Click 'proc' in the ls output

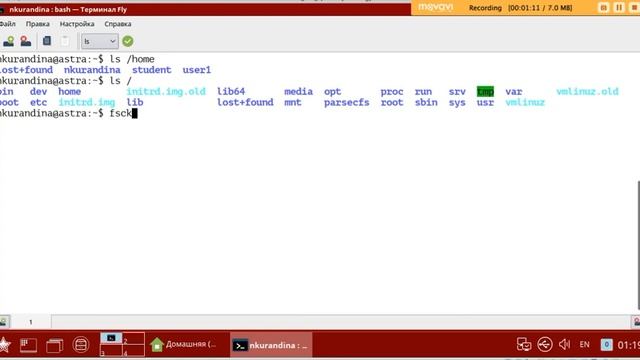392,91
